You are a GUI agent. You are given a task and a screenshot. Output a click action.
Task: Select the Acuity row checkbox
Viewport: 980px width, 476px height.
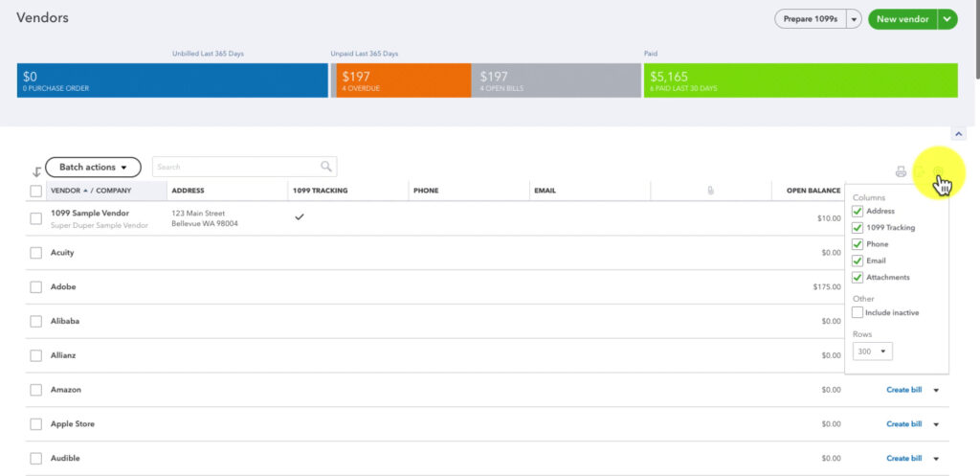coord(36,253)
